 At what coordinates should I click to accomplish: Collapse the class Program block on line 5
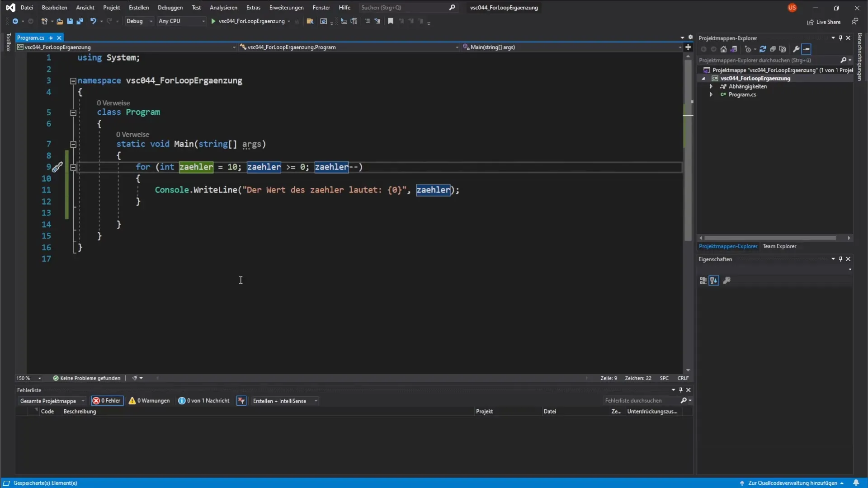[73, 113]
